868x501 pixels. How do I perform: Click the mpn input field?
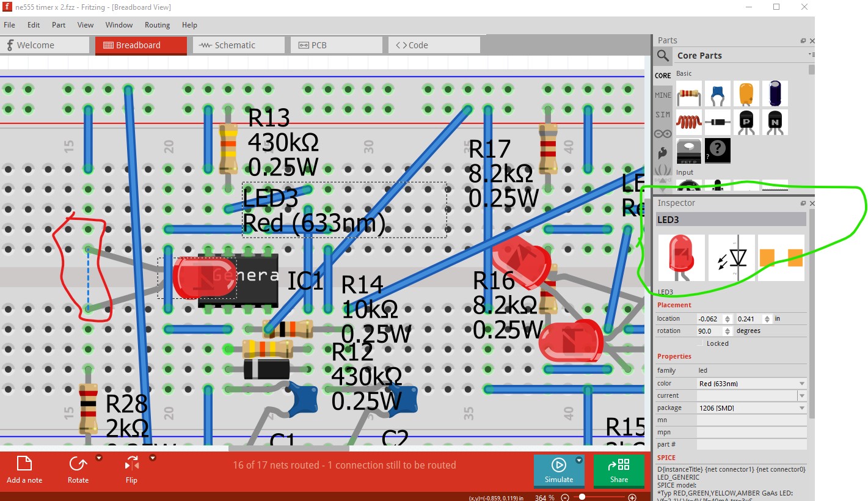(x=751, y=433)
